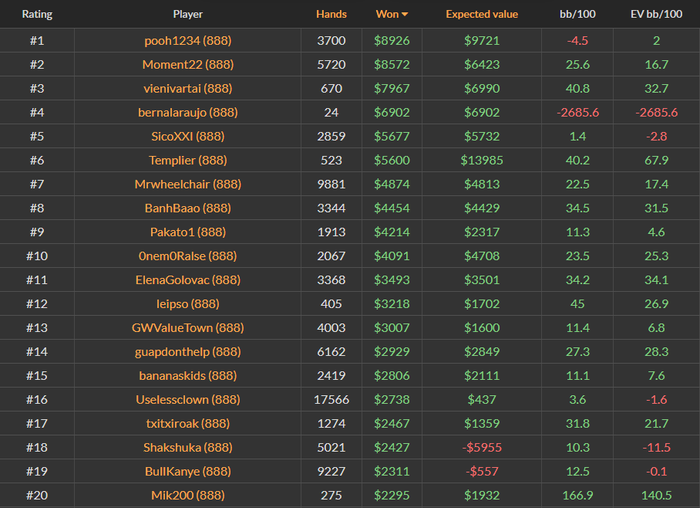
Task: Select the row ranked #20, Mik200
Action: point(188,496)
